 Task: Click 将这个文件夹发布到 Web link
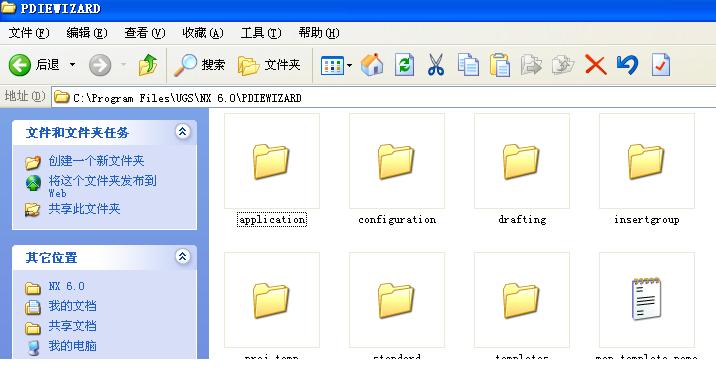(x=102, y=186)
